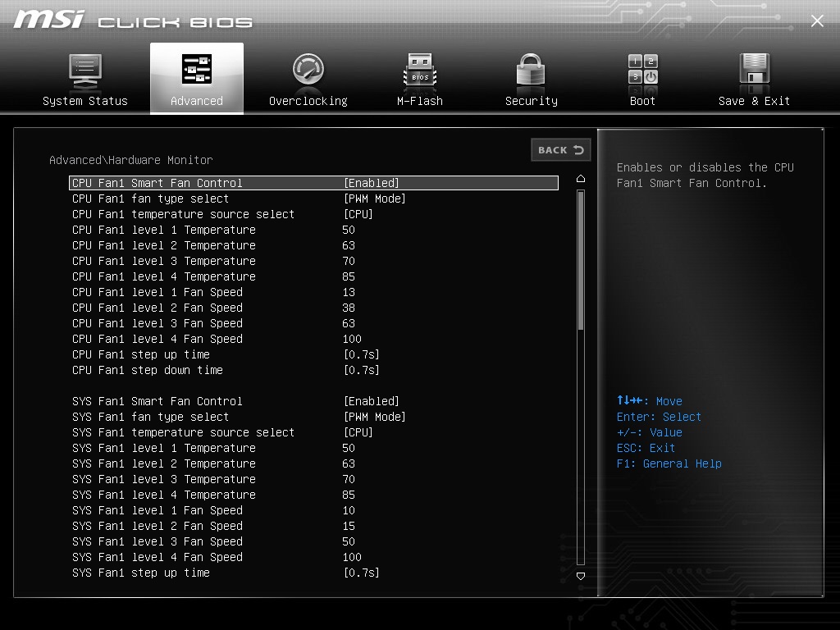Close the Click BIOS window
The image size is (840, 630).
[817, 21]
